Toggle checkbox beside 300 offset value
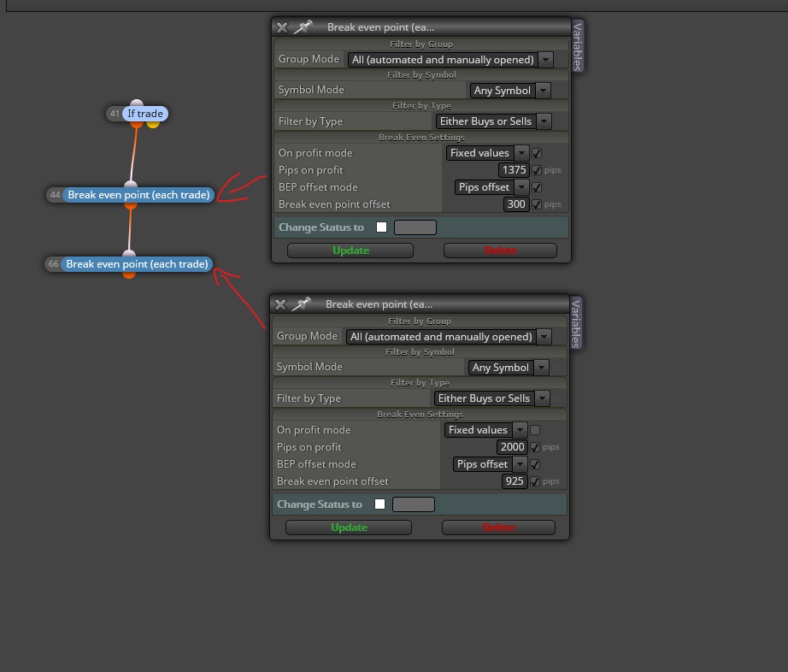The height and width of the screenshot is (672, 788). coord(537,204)
